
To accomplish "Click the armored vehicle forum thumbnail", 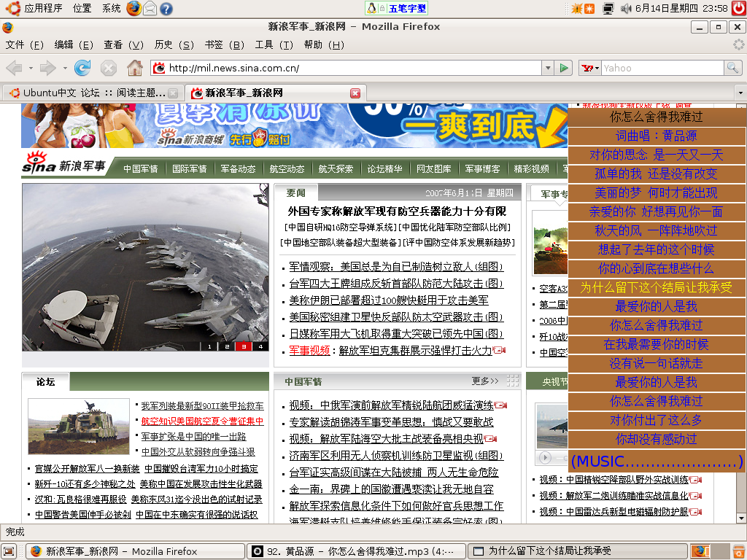I will (x=79, y=426).
